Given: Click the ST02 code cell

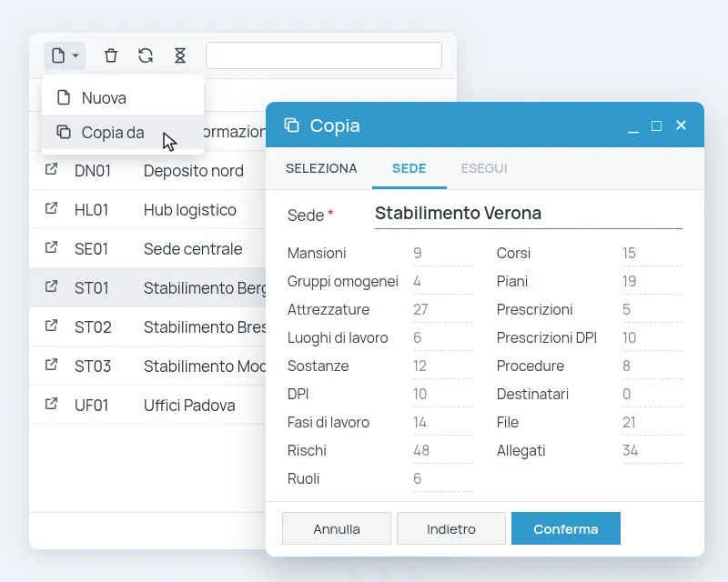Looking at the screenshot, I should click(x=93, y=327).
